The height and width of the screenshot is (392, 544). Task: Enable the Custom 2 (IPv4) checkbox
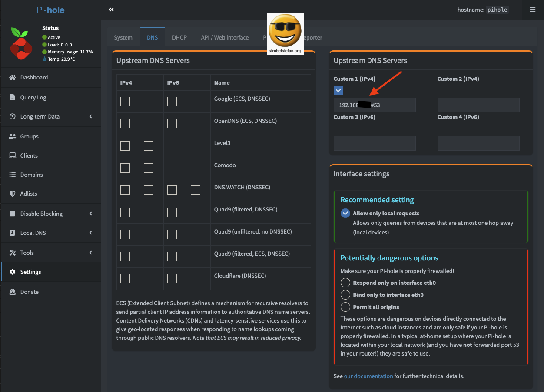[x=442, y=90]
